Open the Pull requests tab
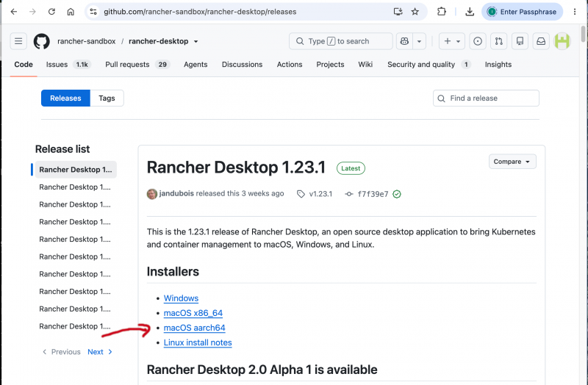The height and width of the screenshot is (385, 588). click(137, 65)
